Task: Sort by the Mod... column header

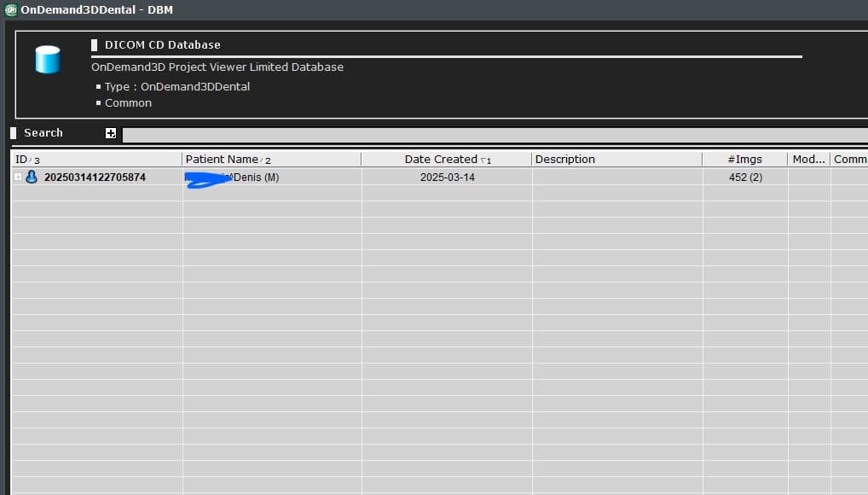Action: point(808,160)
